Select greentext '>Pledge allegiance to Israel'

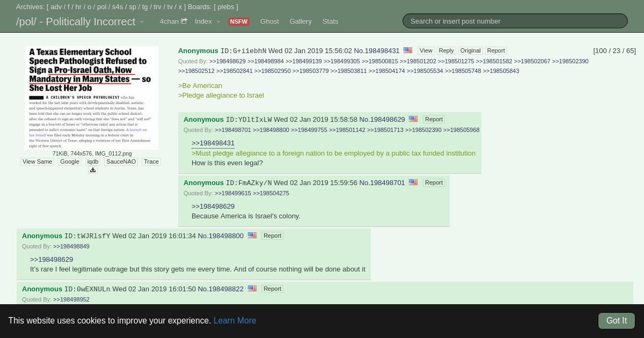(x=221, y=95)
